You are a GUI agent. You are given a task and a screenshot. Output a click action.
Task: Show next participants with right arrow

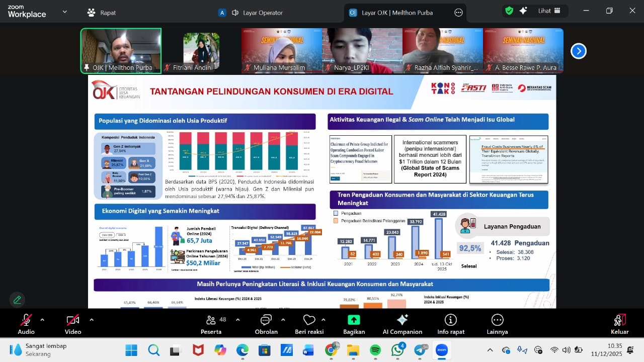tap(578, 51)
